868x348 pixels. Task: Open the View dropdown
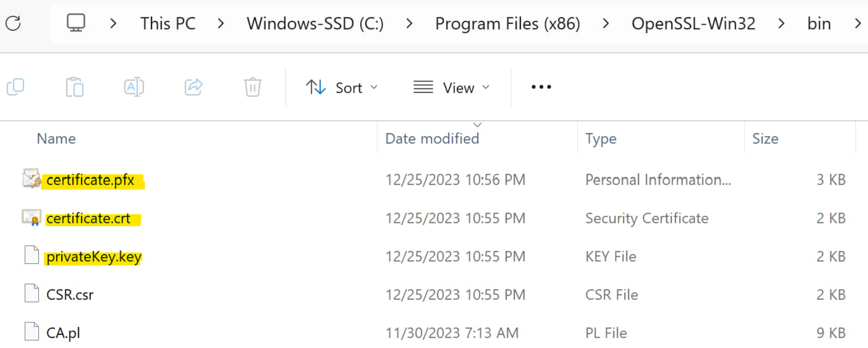(x=451, y=87)
